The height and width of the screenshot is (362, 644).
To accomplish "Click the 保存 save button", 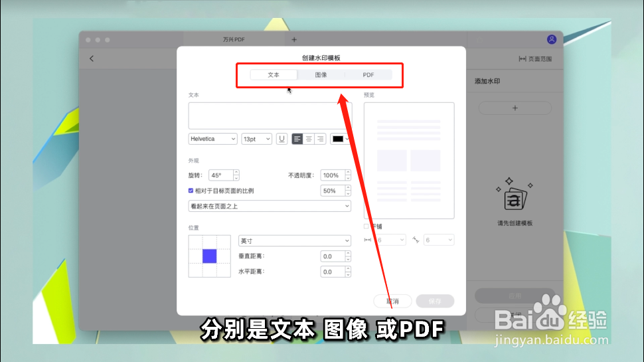I will 435,301.
